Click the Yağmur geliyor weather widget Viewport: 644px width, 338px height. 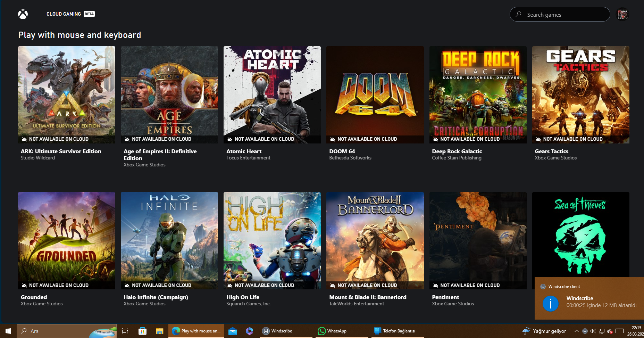(544, 331)
